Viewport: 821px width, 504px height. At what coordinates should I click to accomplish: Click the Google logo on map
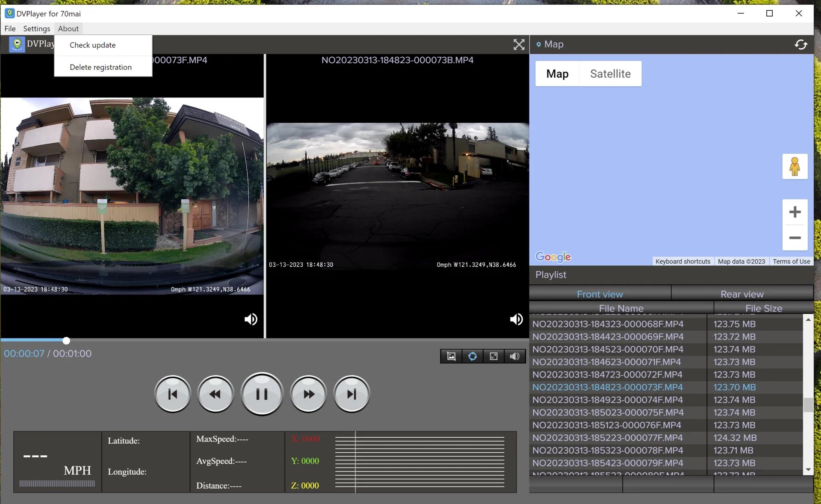[x=553, y=256]
